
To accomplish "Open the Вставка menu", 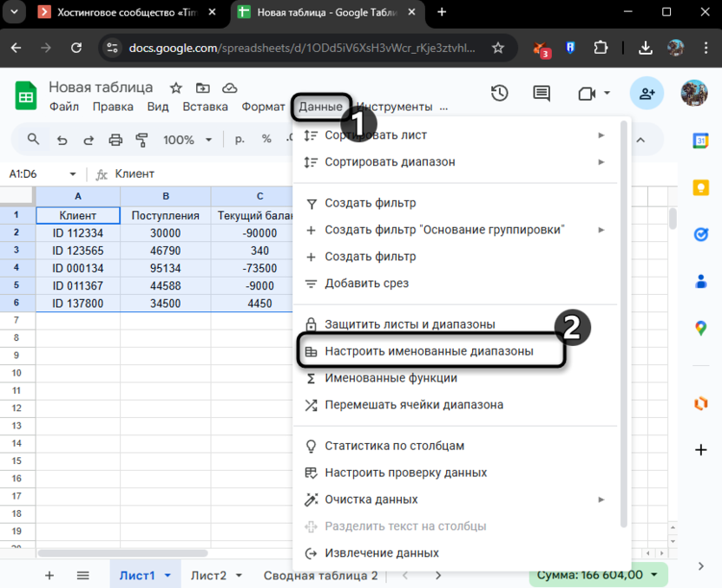I will tap(206, 107).
